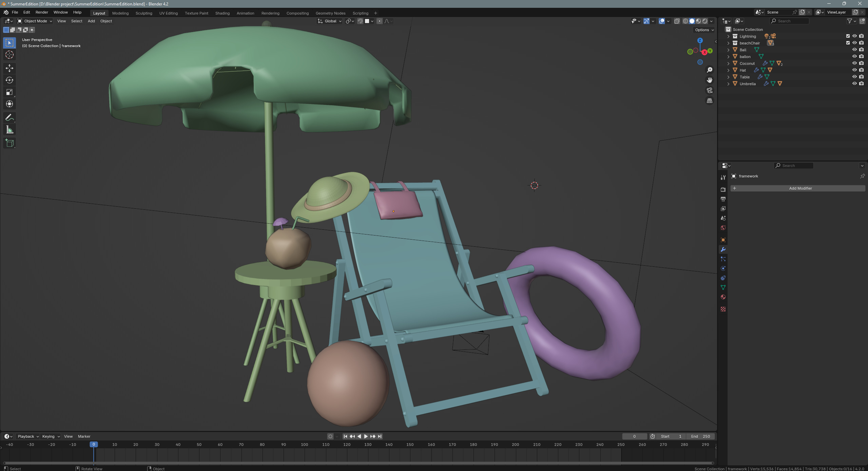The height and width of the screenshot is (471, 868).
Task: Open the Render menu
Action: tap(42, 12)
